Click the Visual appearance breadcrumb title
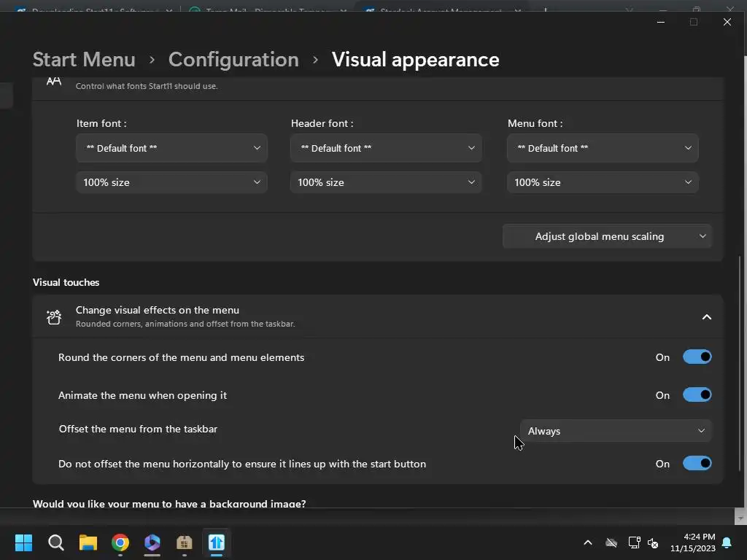Viewport: 747px width, 560px height. 415,60
